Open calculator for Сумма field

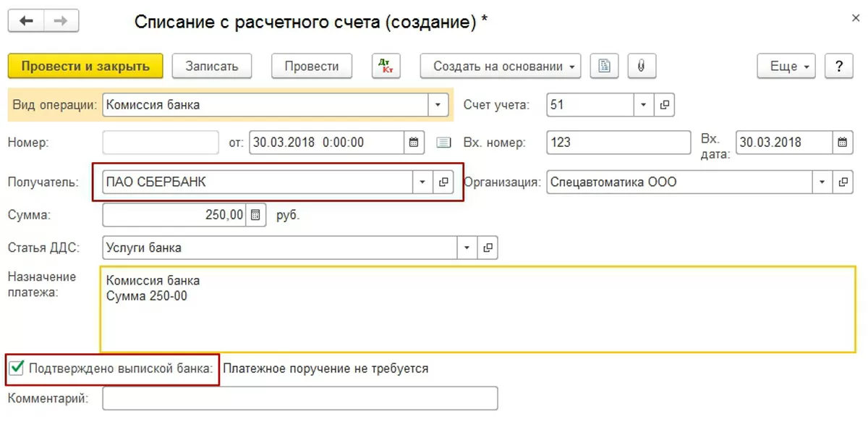click(256, 215)
